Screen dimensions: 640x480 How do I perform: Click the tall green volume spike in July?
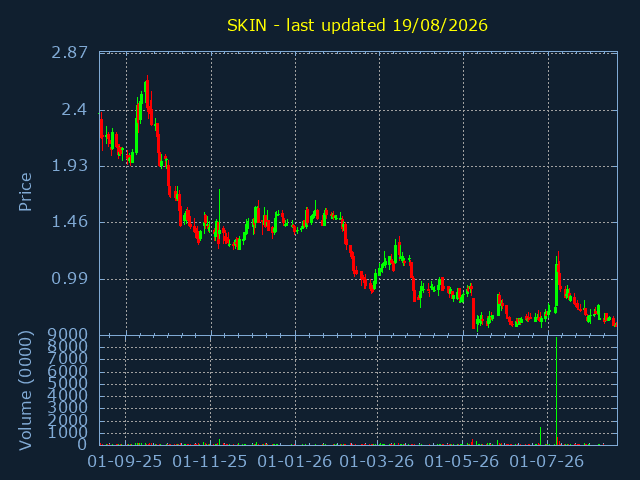(556, 391)
